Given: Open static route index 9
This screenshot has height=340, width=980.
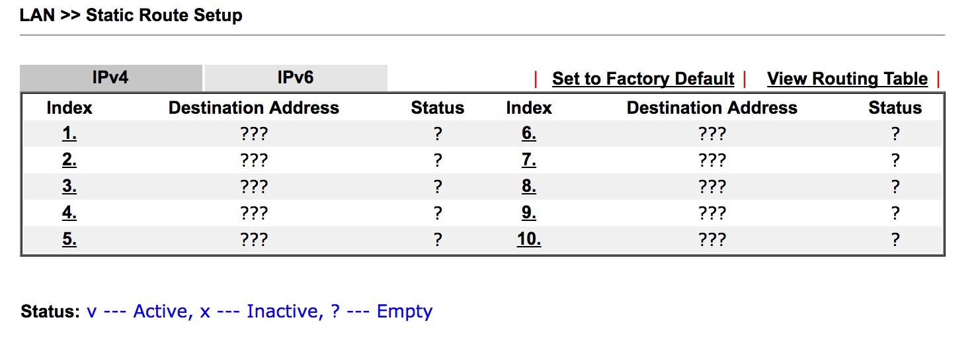Looking at the screenshot, I should click(x=528, y=213).
